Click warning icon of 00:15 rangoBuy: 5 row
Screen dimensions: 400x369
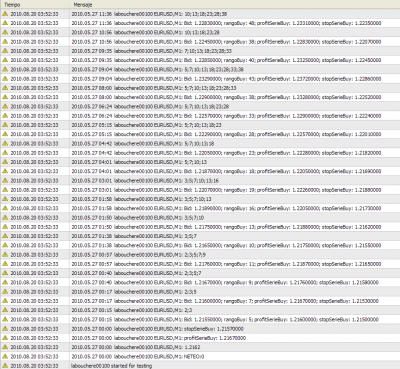point(5,319)
